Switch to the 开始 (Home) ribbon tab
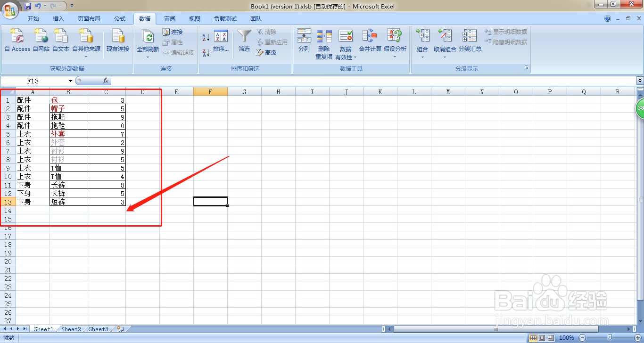Screen dimensions: 644x343 pos(33,19)
